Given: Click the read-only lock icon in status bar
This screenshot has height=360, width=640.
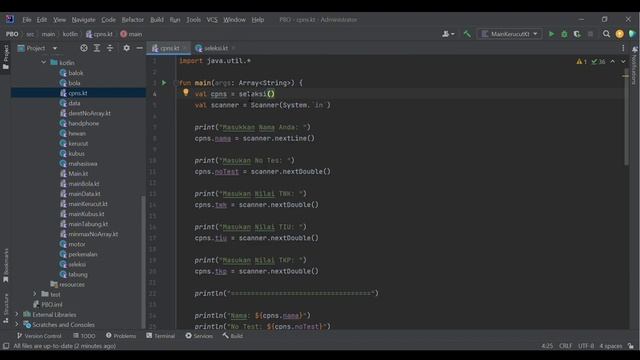Looking at the screenshot, I should 631,346.
